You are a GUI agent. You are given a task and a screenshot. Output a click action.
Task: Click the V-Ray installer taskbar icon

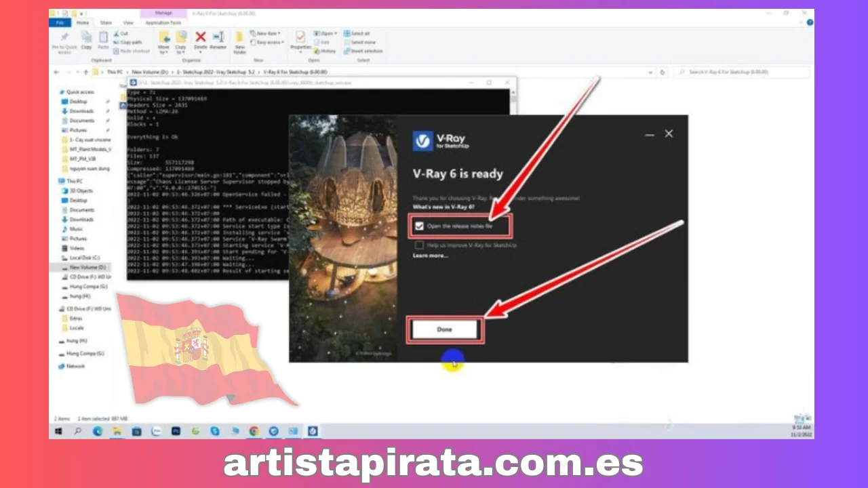click(313, 431)
